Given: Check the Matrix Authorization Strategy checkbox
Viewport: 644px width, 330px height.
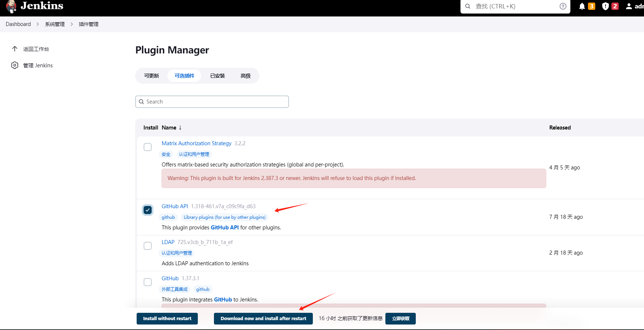Looking at the screenshot, I should click(148, 147).
